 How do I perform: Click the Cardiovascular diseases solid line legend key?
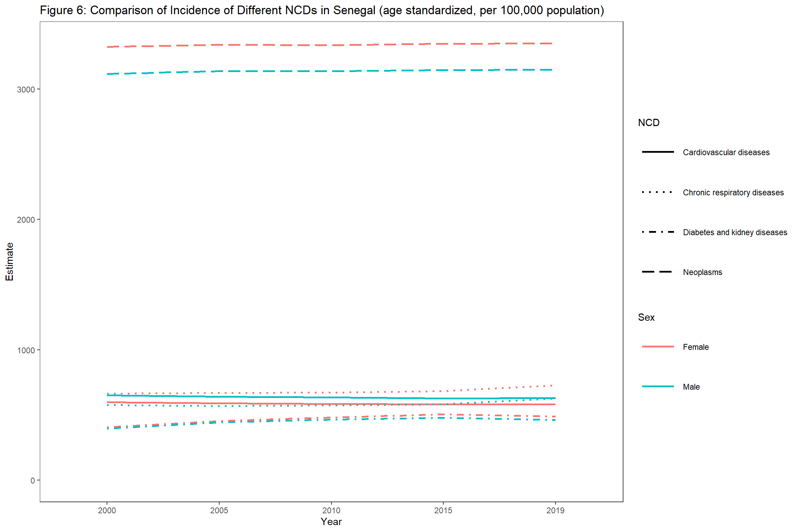pyautogui.click(x=657, y=152)
